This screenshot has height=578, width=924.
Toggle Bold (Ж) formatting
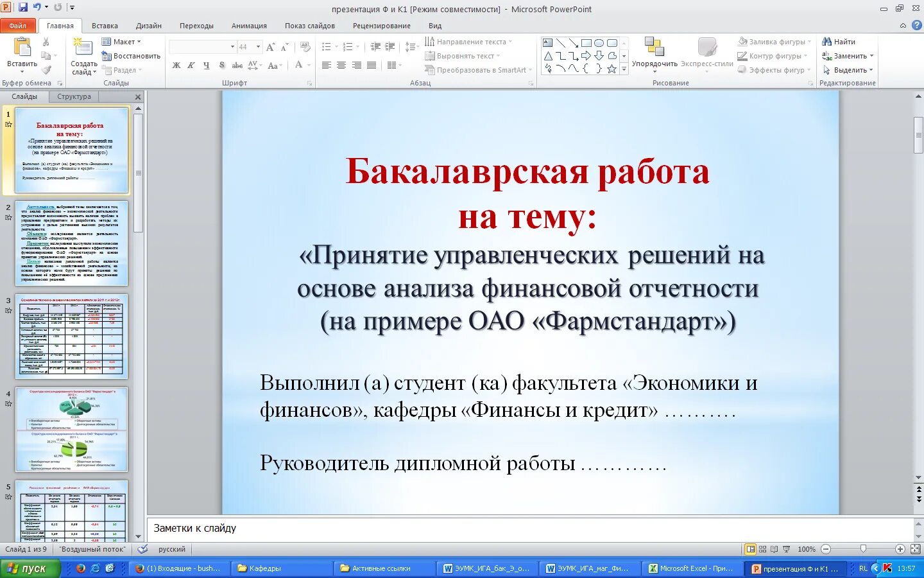176,66
